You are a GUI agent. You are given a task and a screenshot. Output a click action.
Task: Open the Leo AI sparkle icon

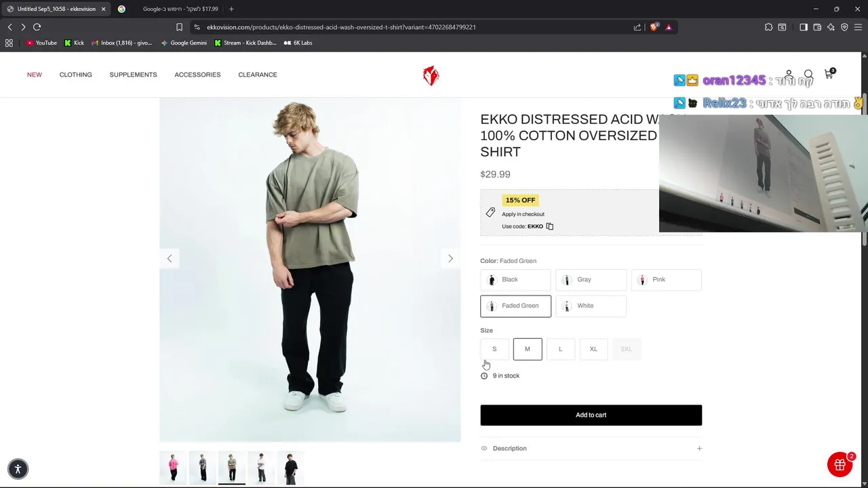point(831,27)
